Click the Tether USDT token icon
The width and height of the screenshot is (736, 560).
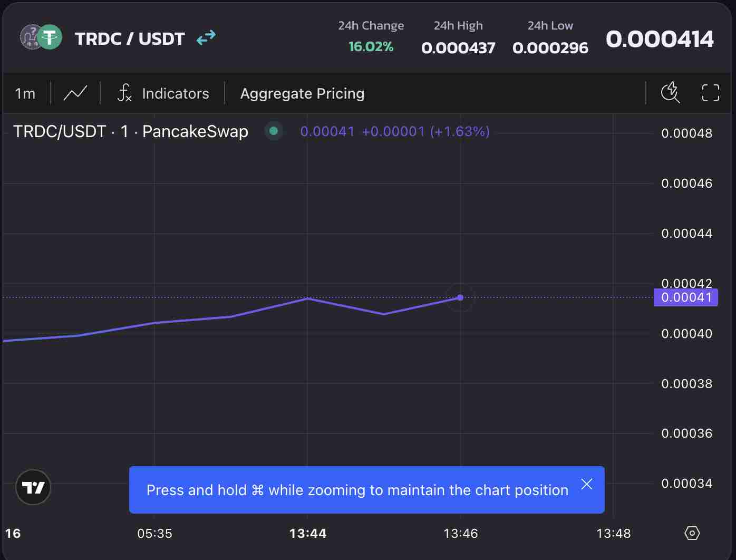point(50,37)
